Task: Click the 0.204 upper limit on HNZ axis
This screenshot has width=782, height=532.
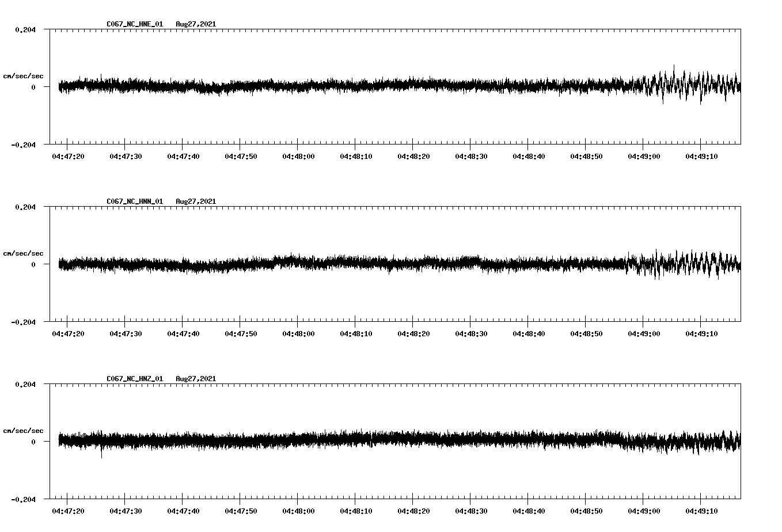Action: pyautogui.click(x=25, y=384)
